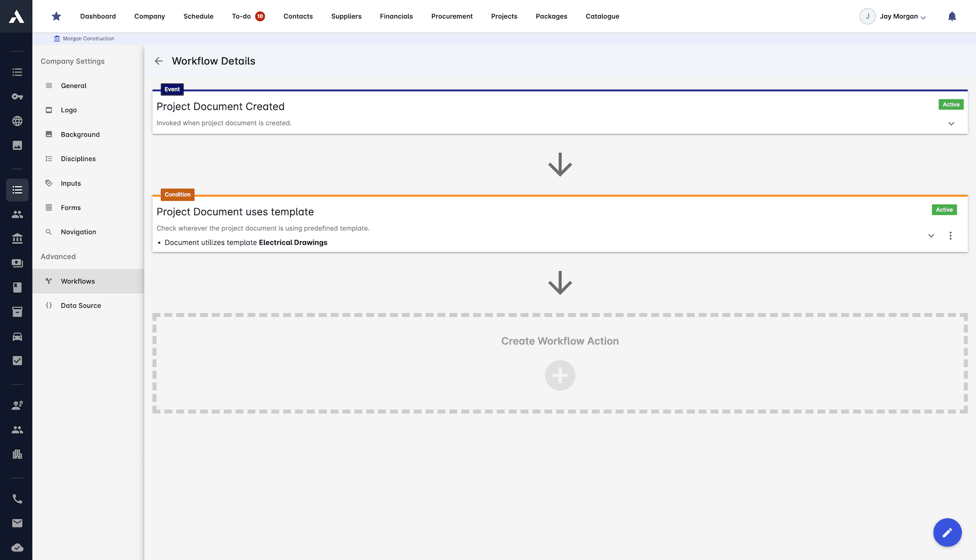Screen dimensions: 976x560
Task: Select the globe icon in the left sidebar
Action: (17, 121)
